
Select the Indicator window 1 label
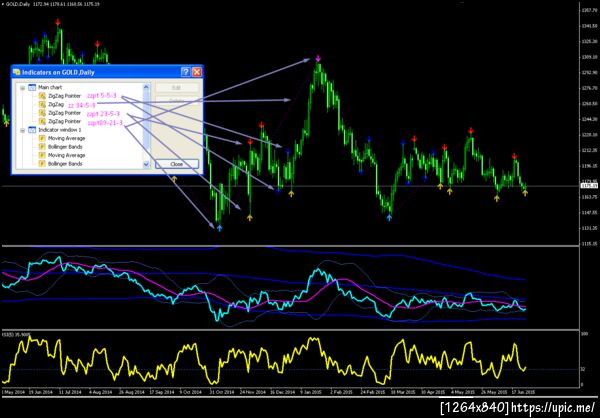pos(59,130)
